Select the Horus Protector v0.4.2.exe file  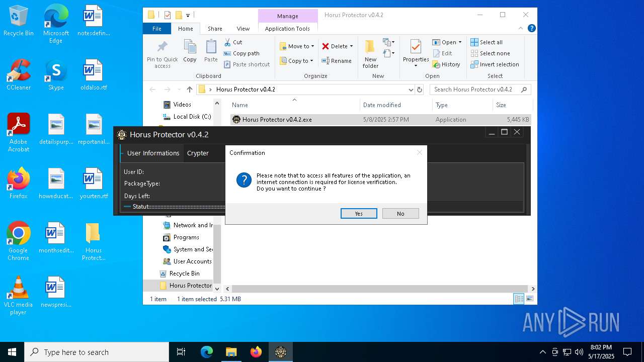click(x=381, y=120)
